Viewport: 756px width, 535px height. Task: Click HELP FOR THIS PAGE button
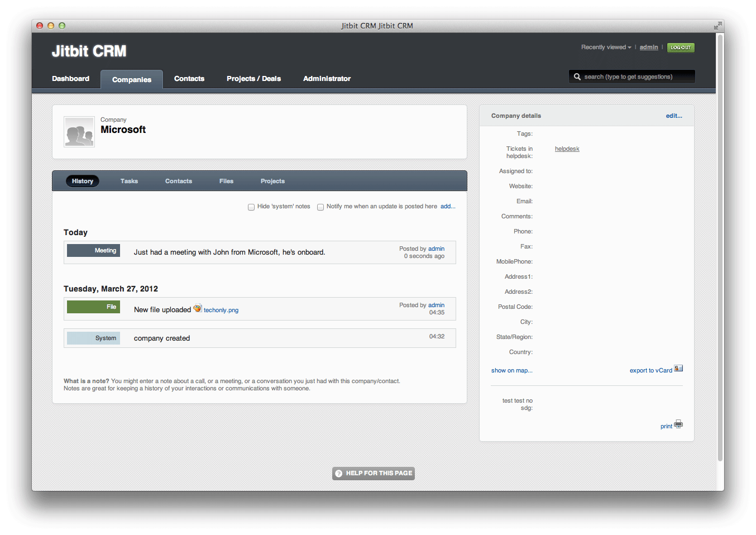click(x=374, y=474)
